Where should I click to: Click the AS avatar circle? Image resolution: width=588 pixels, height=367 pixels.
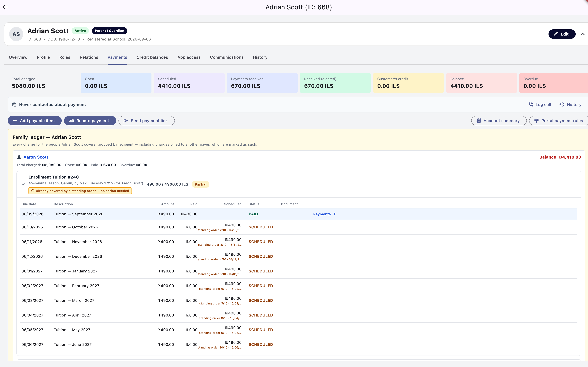16,34
